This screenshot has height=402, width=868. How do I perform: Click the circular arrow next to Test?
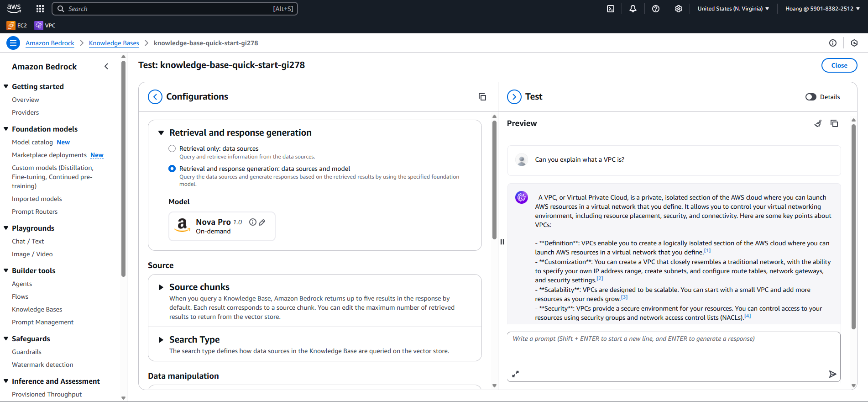(x=514, y=97)
